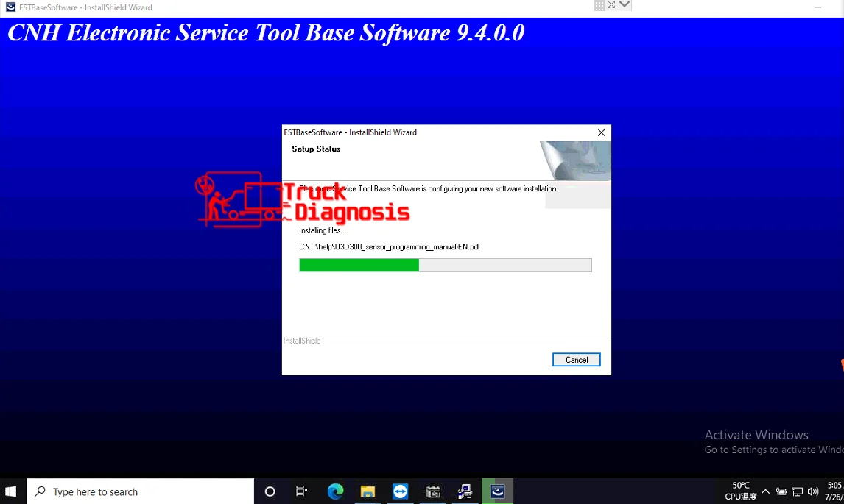Minimize the outer ESTBaseSoftware window
844x504 pixels.
(817, 7)
